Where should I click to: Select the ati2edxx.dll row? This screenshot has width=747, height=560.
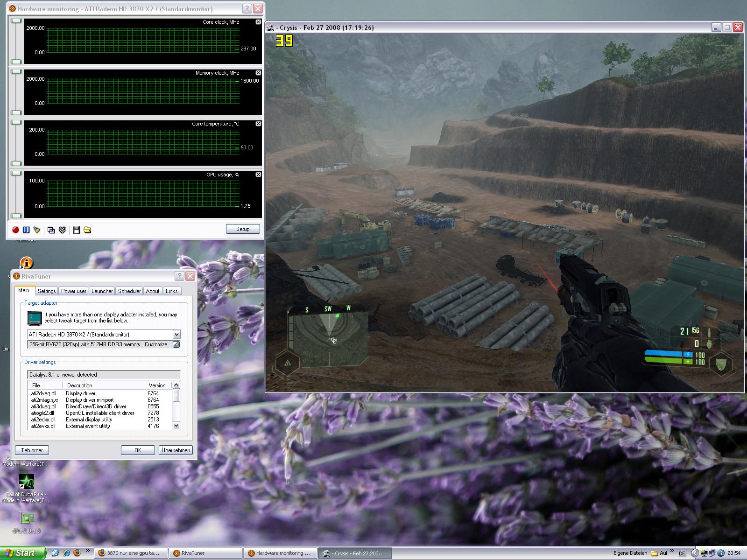click(100, 420)
